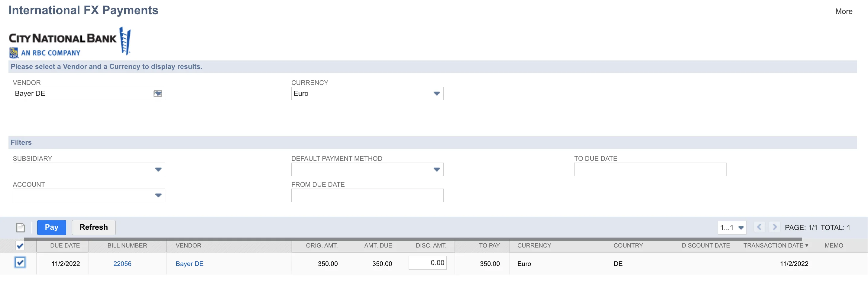This screenshot has height=298, width=868.
Task: Click the Bill Number column header
Action: coord(127,246)
